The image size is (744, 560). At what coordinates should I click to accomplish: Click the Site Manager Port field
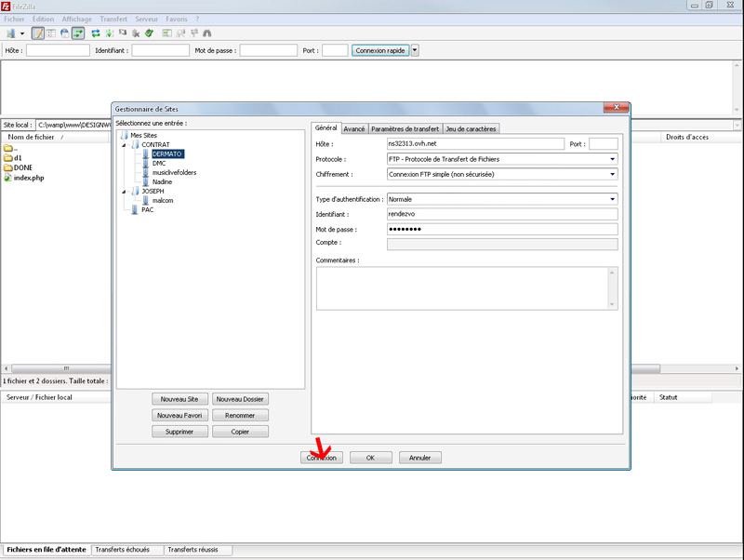tap(603, 144)
